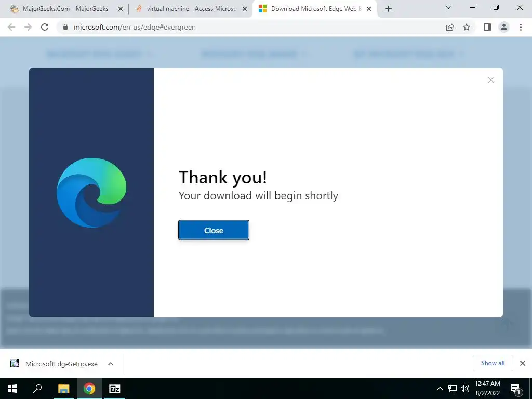Close the virtual machine tab
This screenshot has height=399, width=532.
tap(245, 9)
